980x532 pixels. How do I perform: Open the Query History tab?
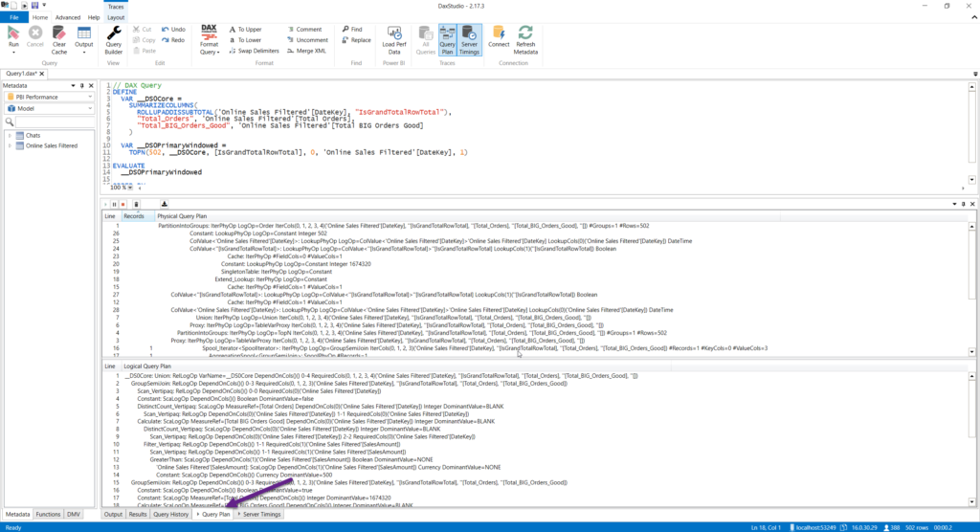tap(170, 515)
